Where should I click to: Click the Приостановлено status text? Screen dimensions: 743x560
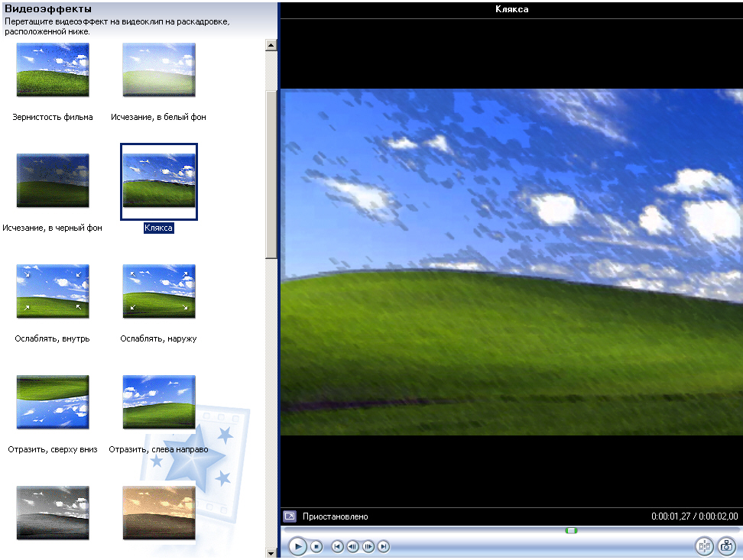click(x=335, y=516)
